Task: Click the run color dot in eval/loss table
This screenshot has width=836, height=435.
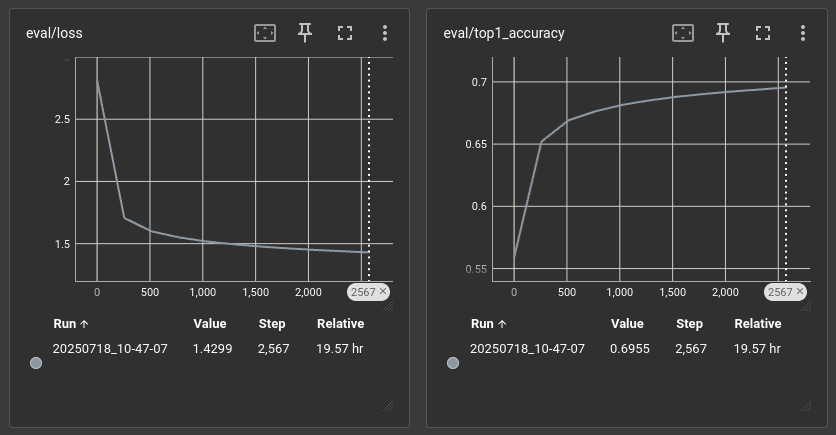Action: pyautogui.click(x=36, y=363)
